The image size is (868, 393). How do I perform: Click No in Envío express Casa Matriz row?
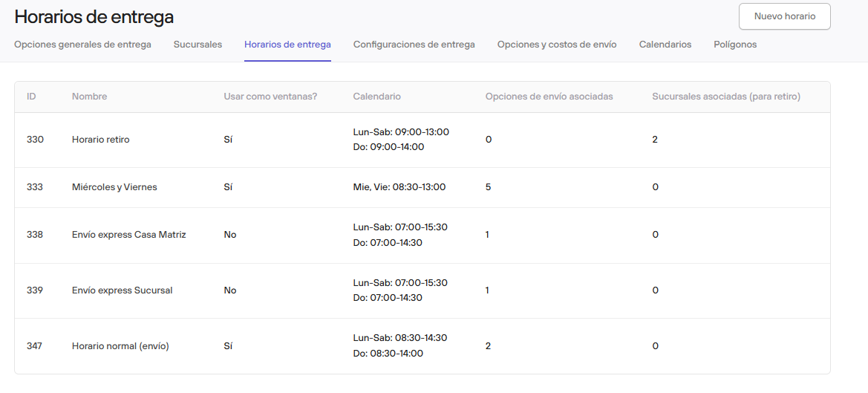[x=229, y=235]
